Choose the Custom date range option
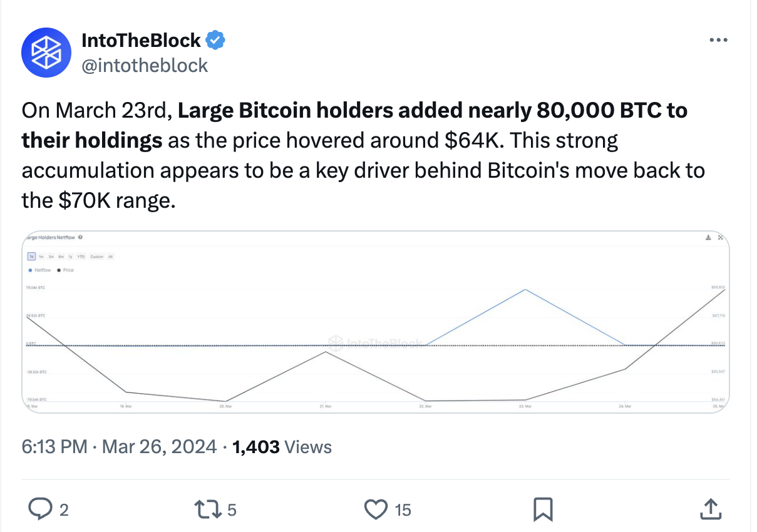Viewport: 757px width, 532px height. pos(96,257)
